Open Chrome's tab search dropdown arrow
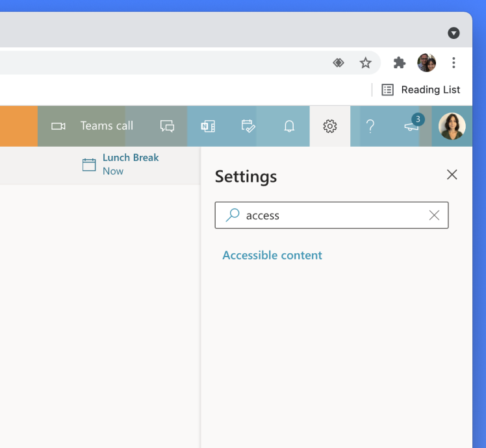Image resolution: width=486 pixels, height=448 pixels. 454,33
